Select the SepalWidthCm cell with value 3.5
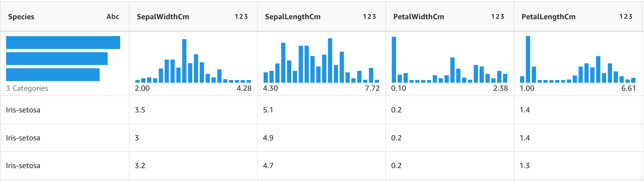The height and width of the screenshot is (181, 644). coord(140,110)
